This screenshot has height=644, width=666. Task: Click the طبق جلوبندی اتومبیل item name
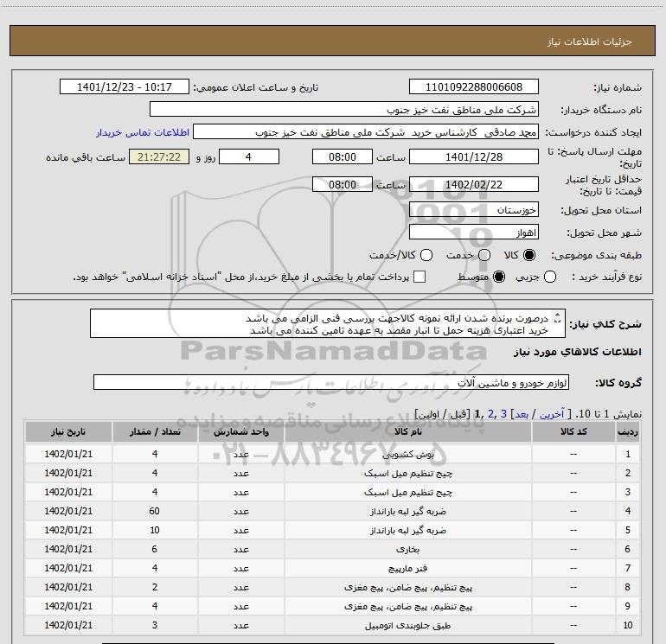pos(407,625)
